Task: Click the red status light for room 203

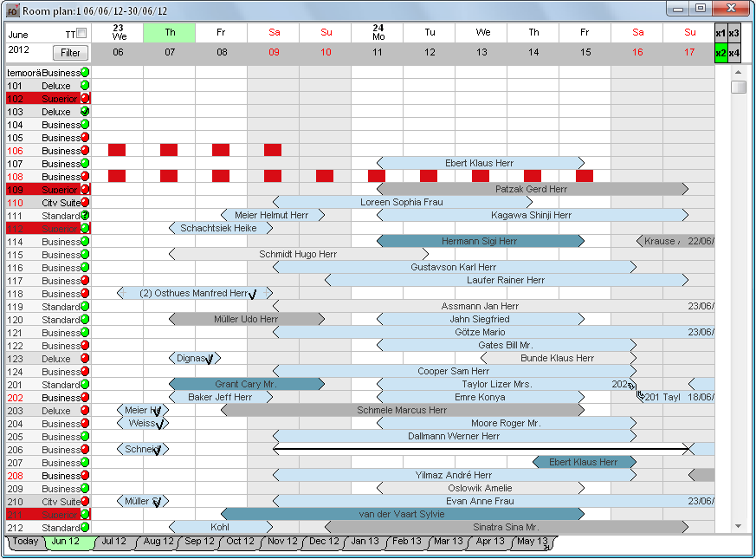Action: 85,411
